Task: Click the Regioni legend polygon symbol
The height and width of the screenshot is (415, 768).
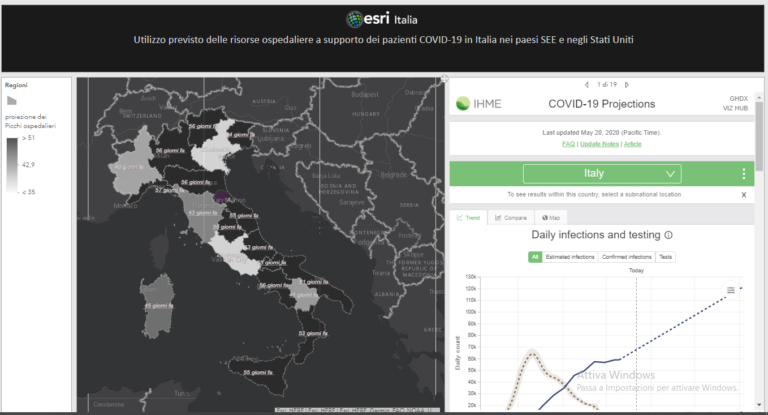Action: (x=12, y=101)
